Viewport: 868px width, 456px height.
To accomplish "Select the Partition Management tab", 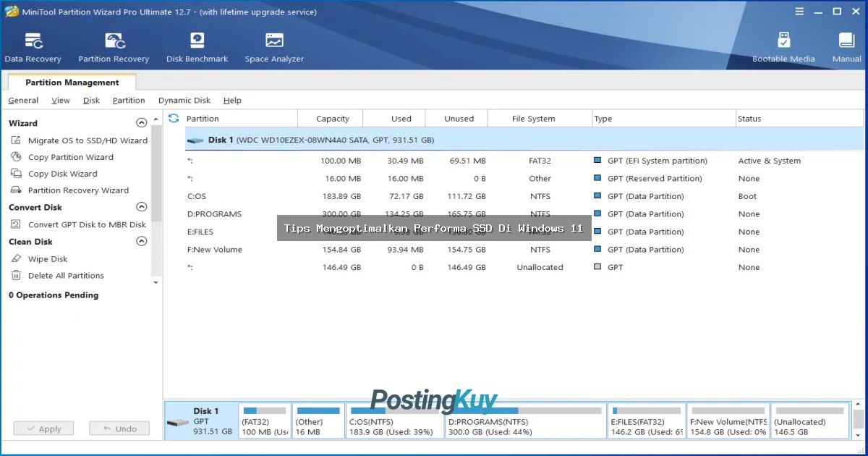I will point(72,83).
